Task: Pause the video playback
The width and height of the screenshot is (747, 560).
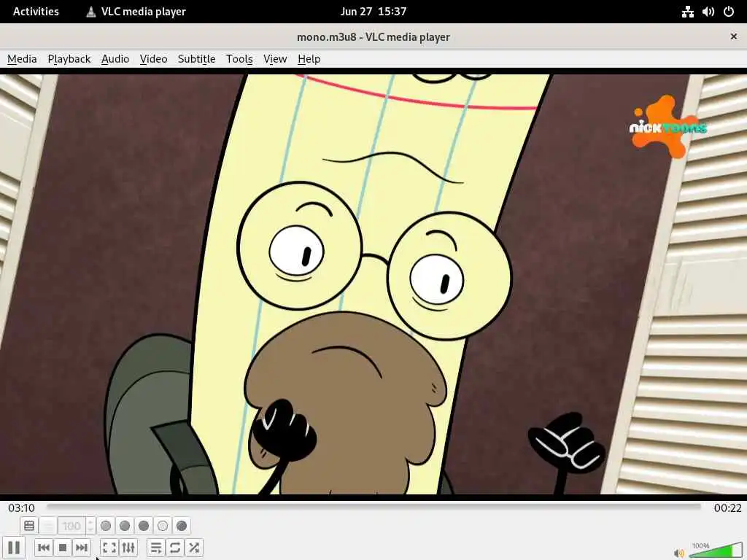Action: coord(14,548)
